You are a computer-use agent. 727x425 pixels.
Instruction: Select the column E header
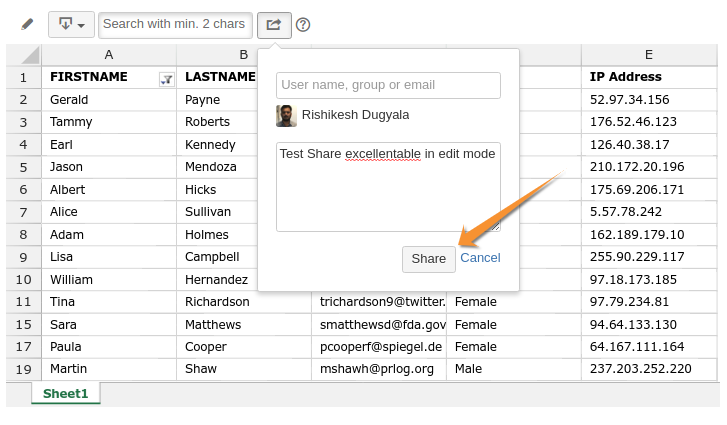[x=649, y=55]
